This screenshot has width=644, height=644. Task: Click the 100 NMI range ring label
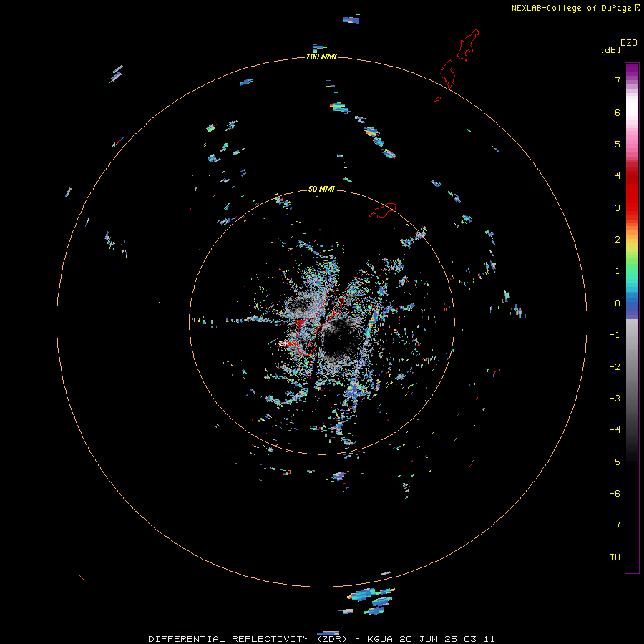[321, 57]
